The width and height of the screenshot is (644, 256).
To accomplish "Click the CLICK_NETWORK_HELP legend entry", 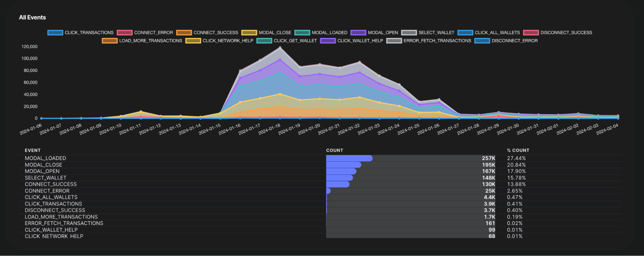I will click(193, 41).
